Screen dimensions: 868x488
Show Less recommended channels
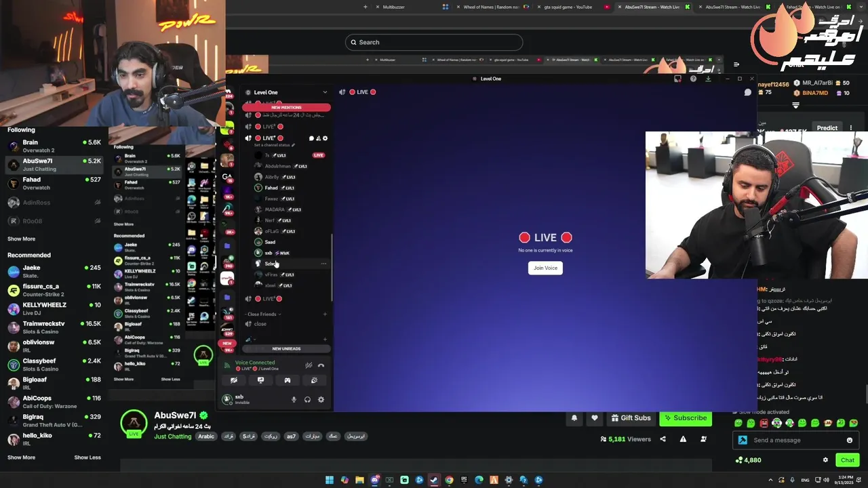87,457
